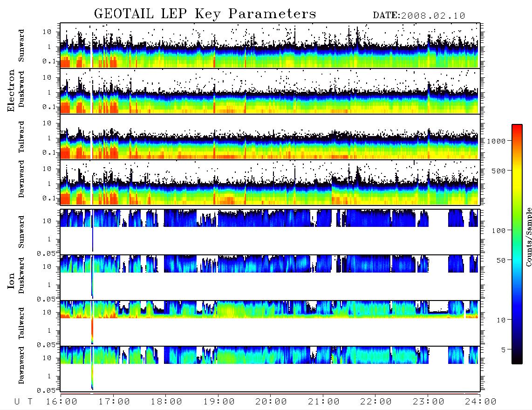The image size is (532, 410).
Task: Click the Ion Sunward spectrogram band
Action: tap(269, 218)
